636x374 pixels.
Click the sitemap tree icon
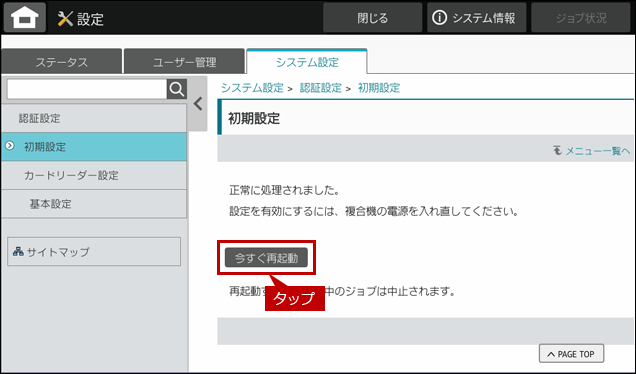pos(18,251)
